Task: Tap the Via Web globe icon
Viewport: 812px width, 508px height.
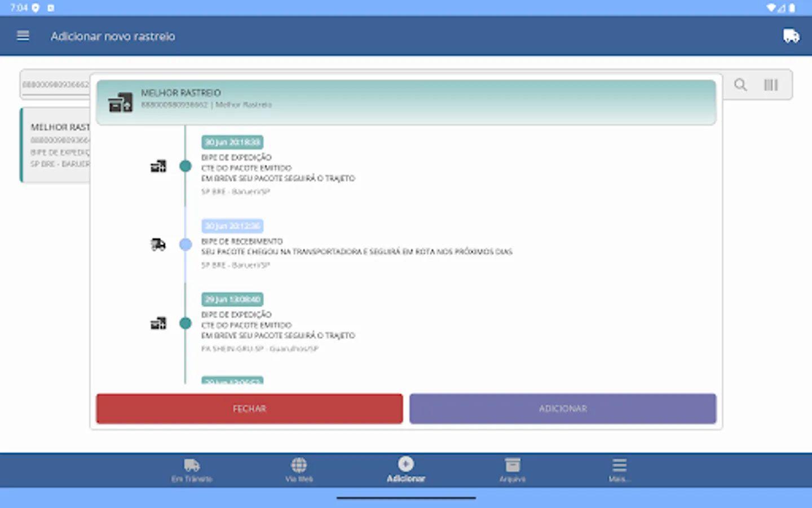Action: click(x=299, y=465)
